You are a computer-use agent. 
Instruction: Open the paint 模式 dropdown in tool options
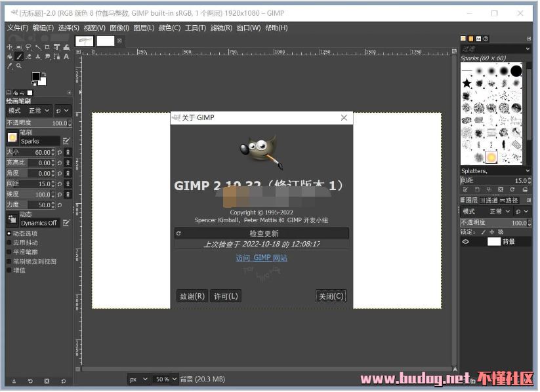pyautogui.click(x=30, y=111)
